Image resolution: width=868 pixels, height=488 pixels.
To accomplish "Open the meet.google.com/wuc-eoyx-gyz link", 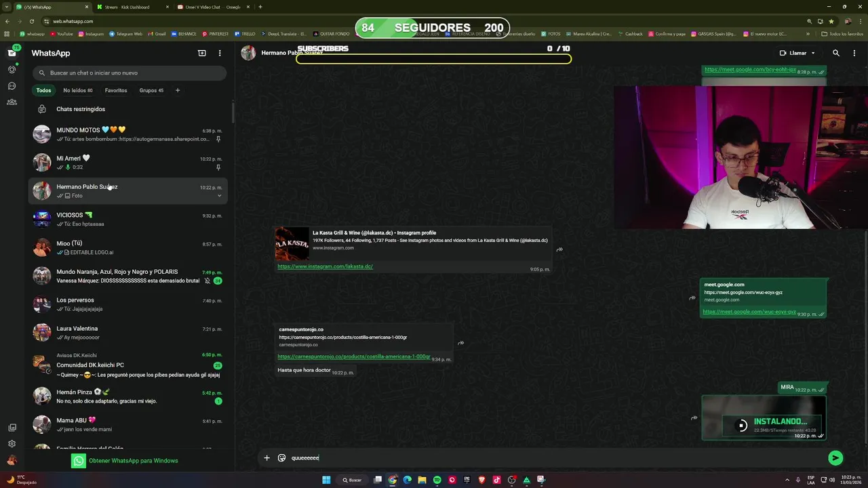I will (x=749, y=312).
